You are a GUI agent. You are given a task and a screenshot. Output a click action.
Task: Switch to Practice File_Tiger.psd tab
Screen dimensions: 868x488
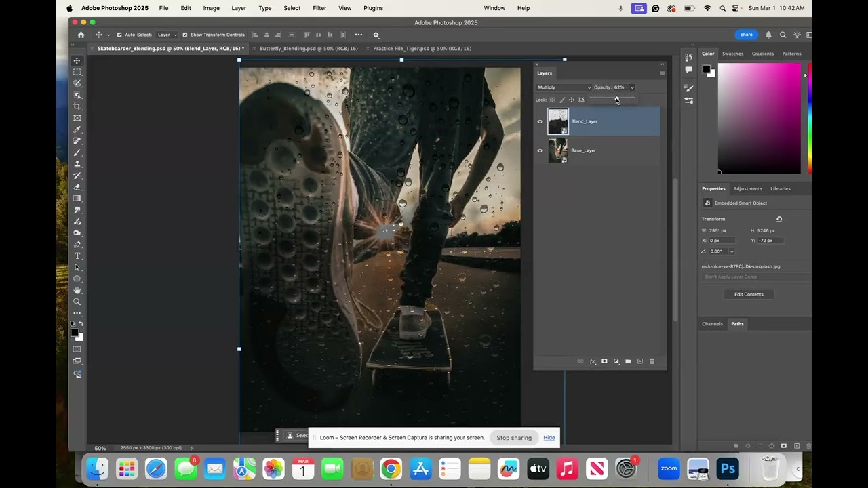pos(422,49)
